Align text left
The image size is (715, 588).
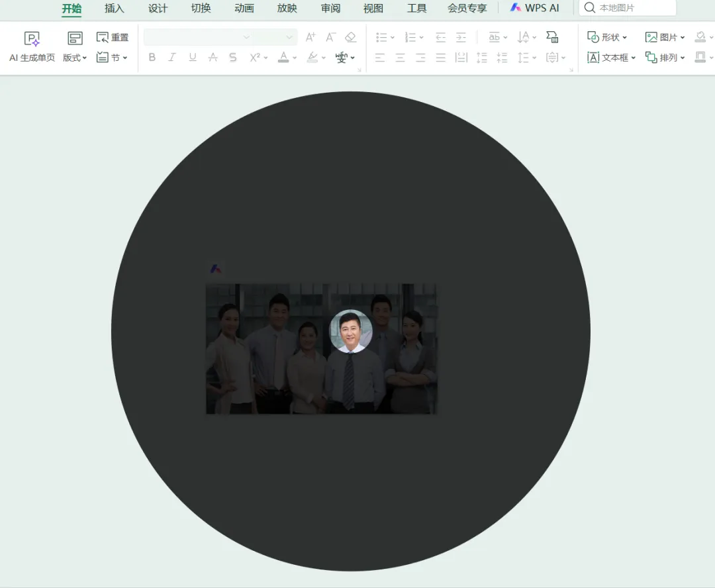380,58
